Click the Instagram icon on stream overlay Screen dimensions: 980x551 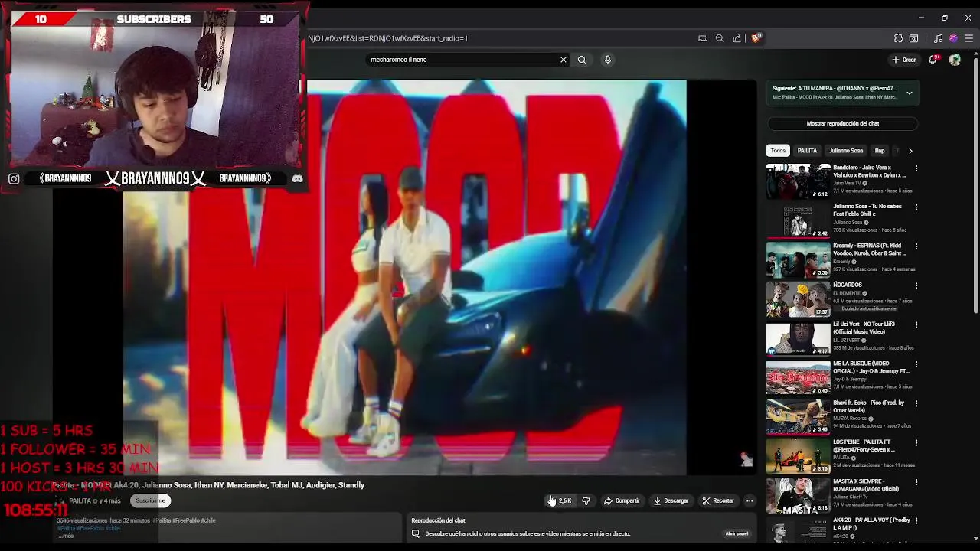[14, 178]
